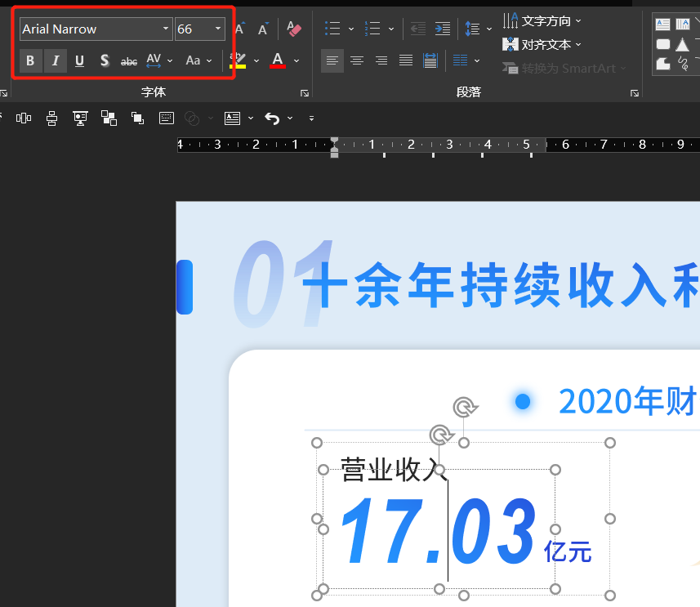Toggle Bold formatting
Viewport: 700px width, 607px height.
30,60
